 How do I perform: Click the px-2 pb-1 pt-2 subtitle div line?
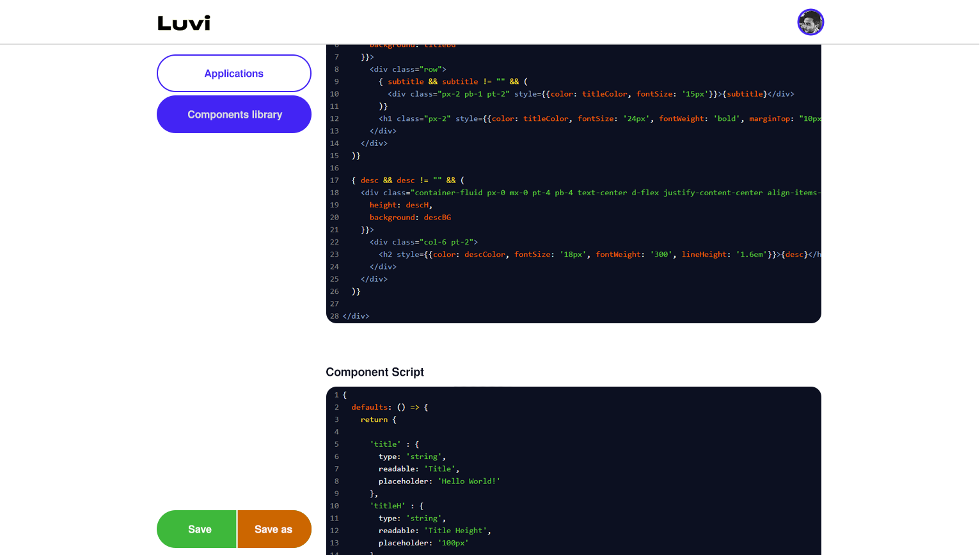[x=591, y=94]
